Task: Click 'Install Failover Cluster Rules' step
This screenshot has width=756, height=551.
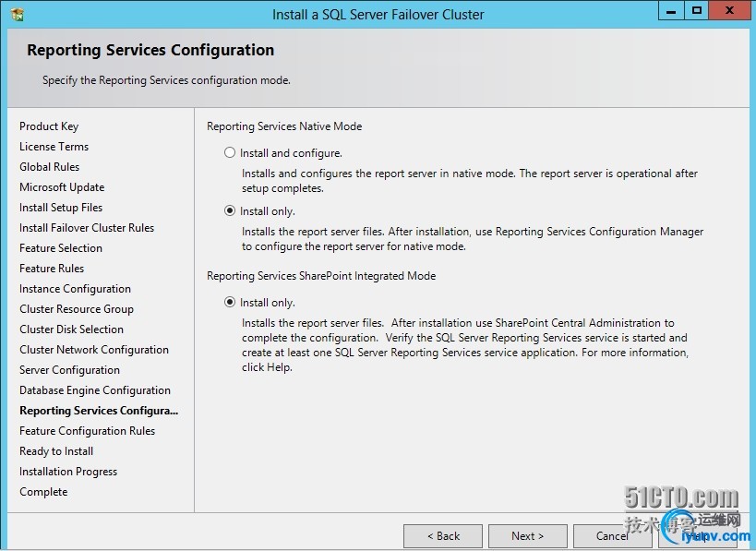Action: click(87, 228)
